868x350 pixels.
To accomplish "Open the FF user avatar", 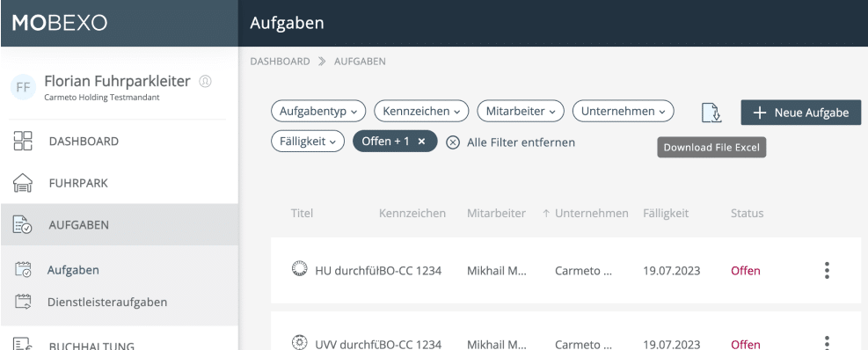I will coord(23,87).
